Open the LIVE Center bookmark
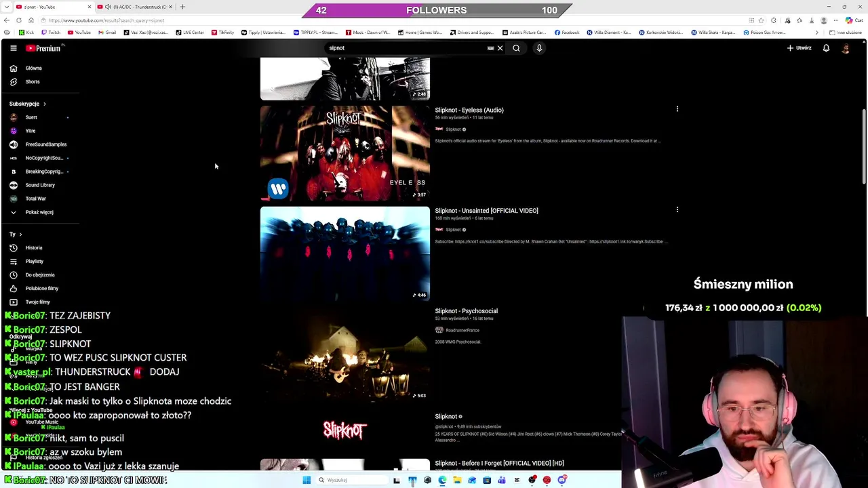This screenshot has height=488, width=868. 190,33
